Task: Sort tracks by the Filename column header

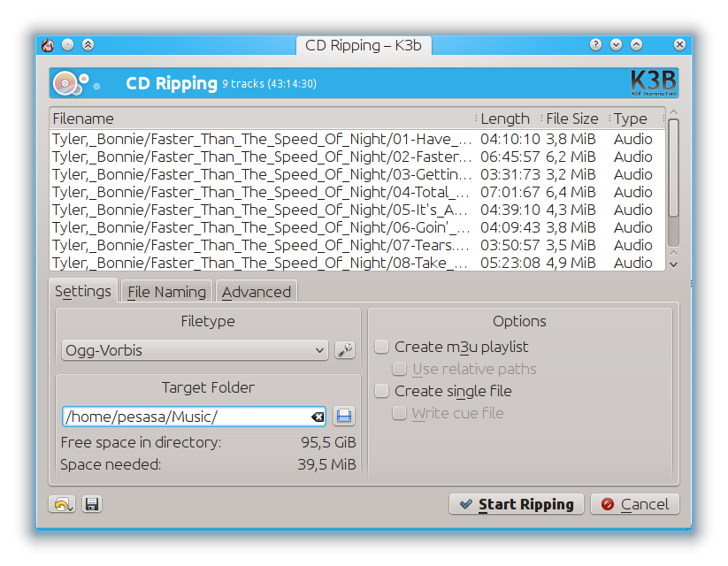Action: coord(263,119)
